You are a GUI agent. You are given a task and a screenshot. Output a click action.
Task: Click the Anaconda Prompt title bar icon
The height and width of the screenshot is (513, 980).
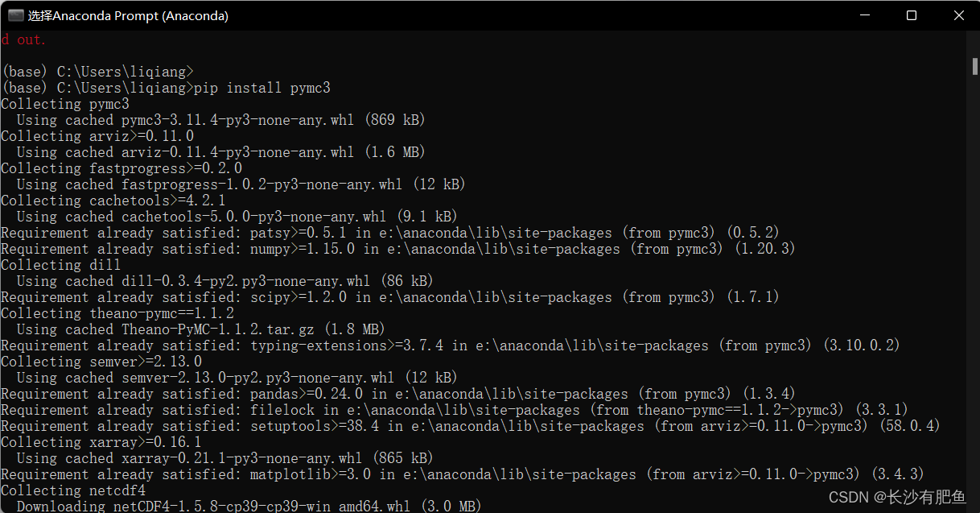pyautogui.click(x=16, y=15)
